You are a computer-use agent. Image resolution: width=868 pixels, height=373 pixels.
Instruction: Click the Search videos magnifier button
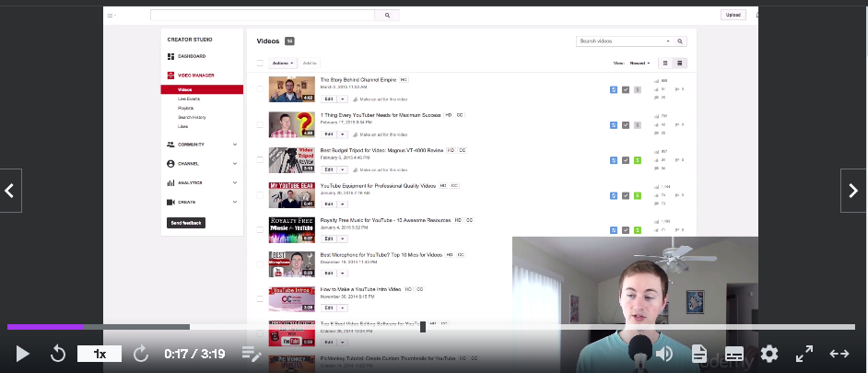coord(680,41)
